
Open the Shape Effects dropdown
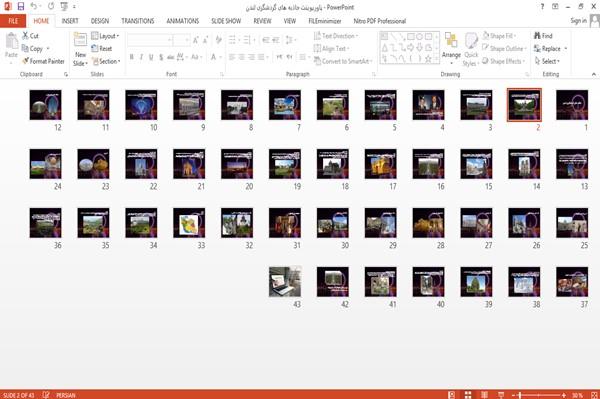503,61
